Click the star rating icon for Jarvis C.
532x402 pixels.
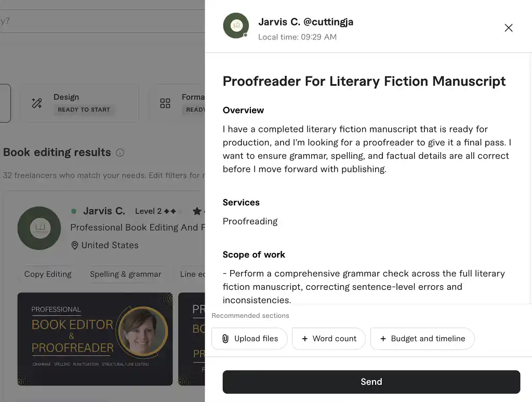click(197, 211)
